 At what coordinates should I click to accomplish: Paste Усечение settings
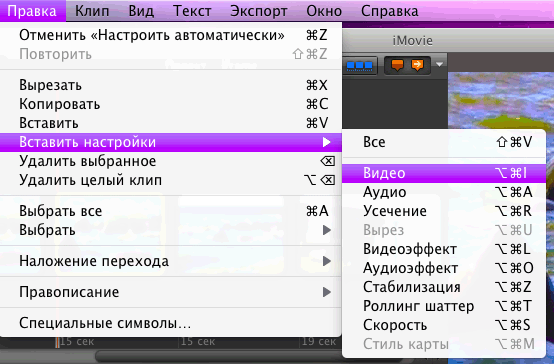point(444,211)
